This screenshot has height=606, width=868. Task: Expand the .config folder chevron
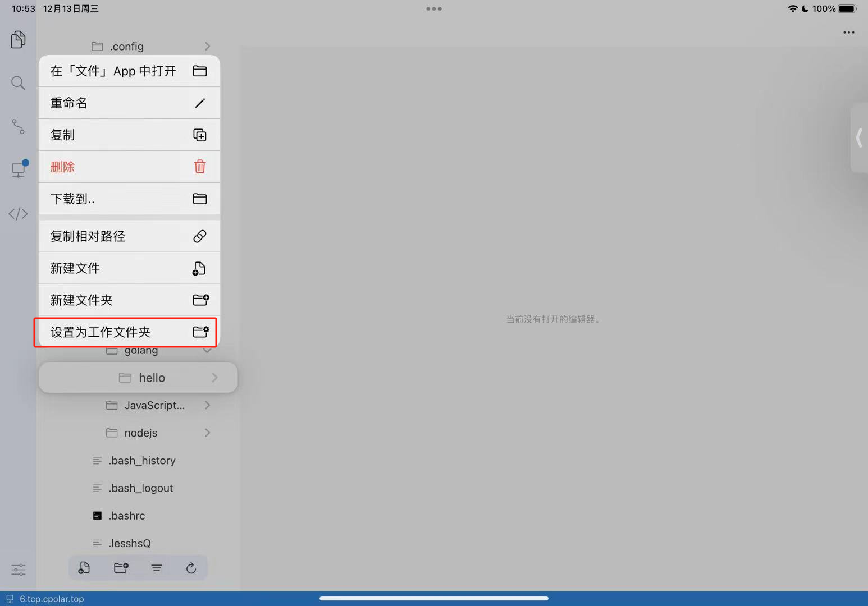207,46
